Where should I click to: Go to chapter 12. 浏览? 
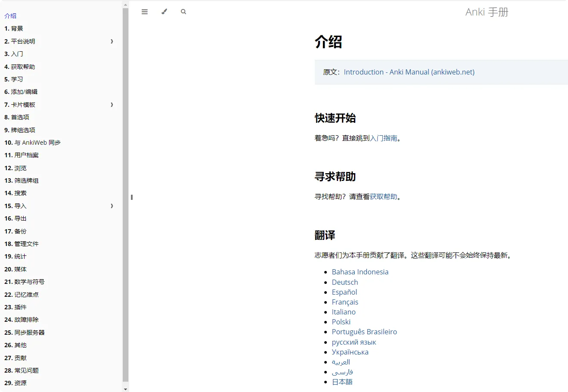(x=16, y=168)
